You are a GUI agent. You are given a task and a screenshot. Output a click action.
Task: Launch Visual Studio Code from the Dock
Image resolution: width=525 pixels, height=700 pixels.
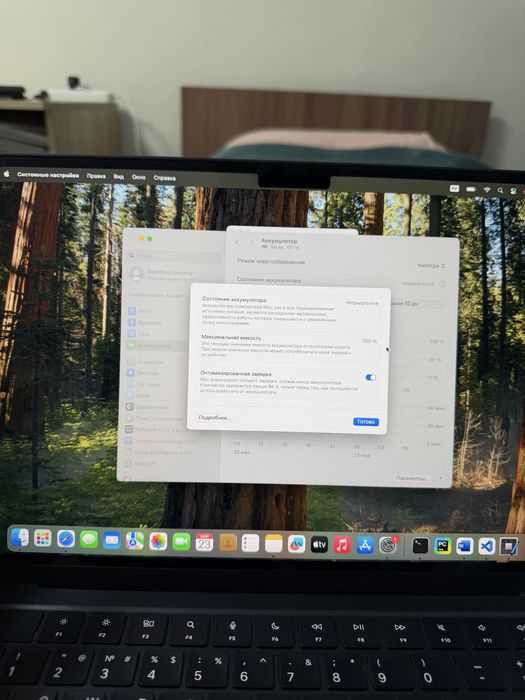click(x=487, y=546)
